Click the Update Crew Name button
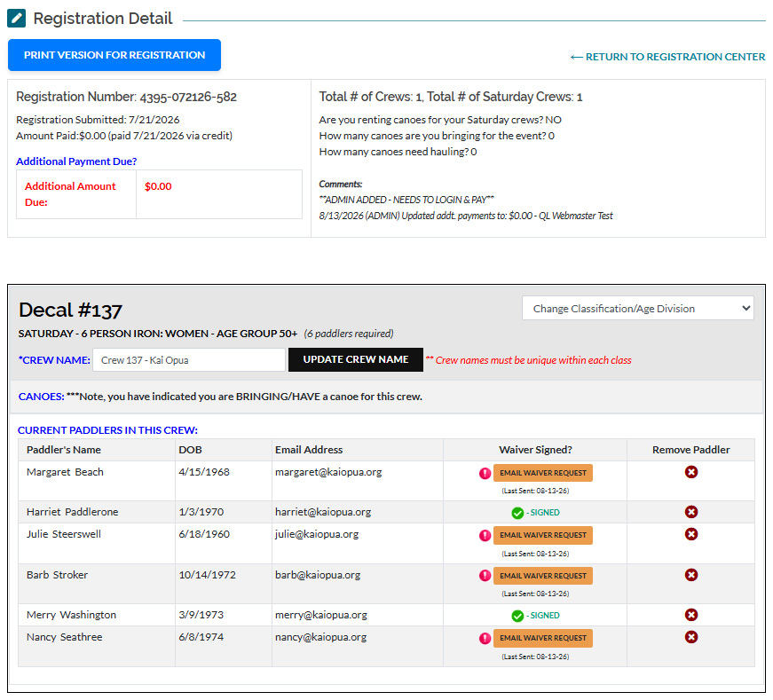Viewport: 773px width, 700px height. pos(356,360)
